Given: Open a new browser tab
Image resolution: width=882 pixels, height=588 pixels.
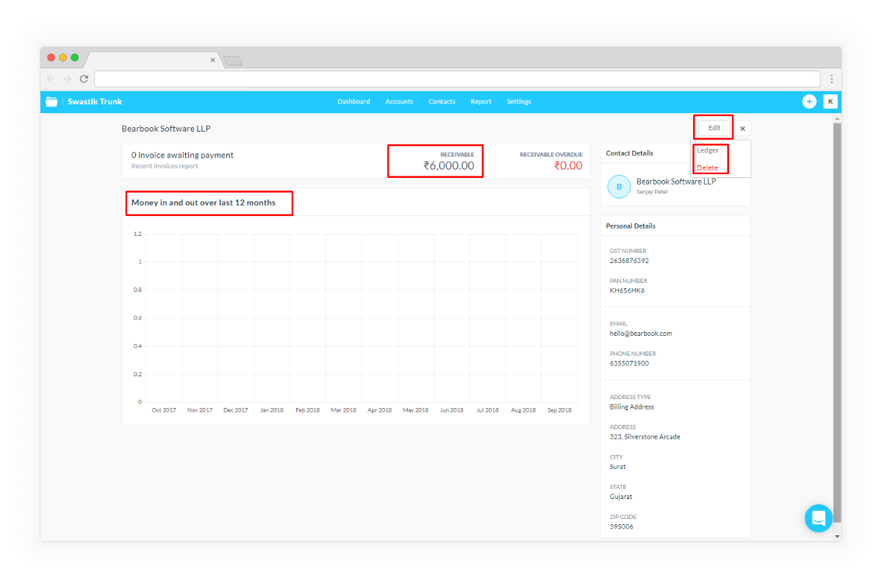Looking at the screenshot, I should pyautogui.click(x=232, y=60).
